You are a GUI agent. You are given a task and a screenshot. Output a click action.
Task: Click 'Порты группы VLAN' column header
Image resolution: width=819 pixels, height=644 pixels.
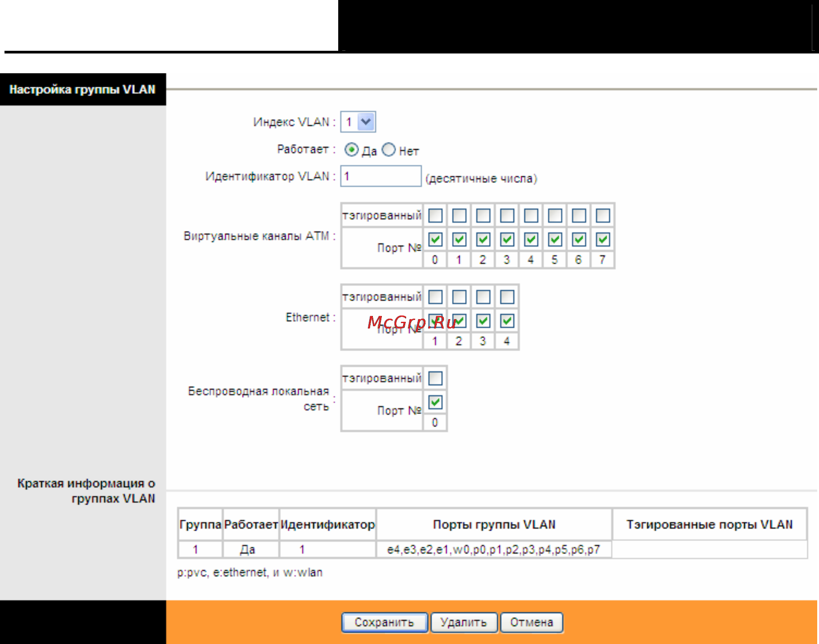coord(494,524)
